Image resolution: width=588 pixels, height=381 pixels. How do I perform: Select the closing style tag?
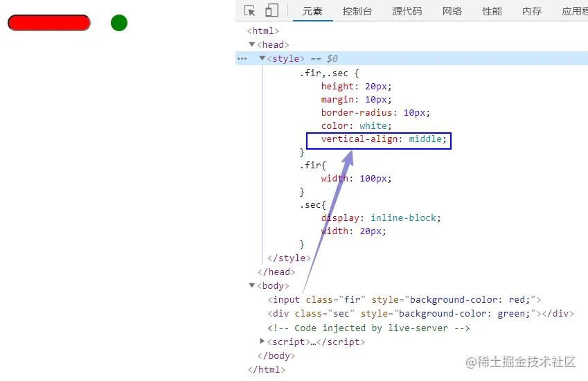point(289,258)
